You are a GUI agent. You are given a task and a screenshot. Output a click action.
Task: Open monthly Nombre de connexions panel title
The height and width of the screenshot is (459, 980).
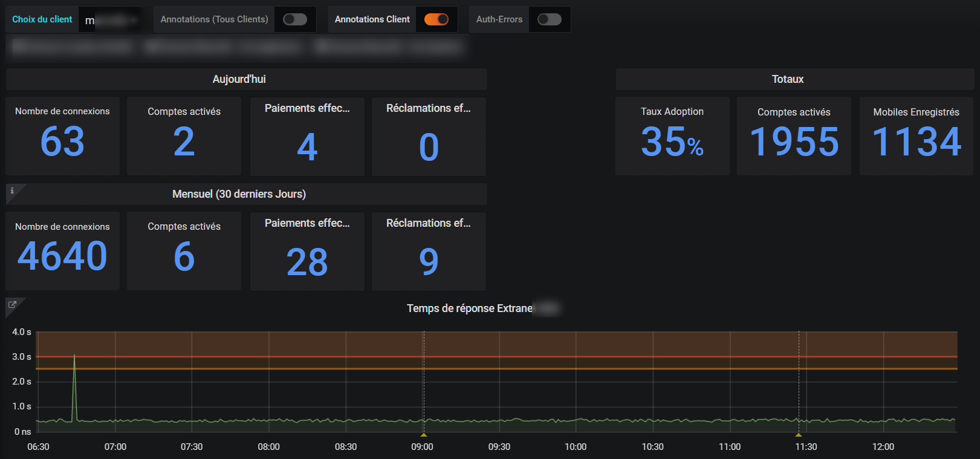[x=62, y=227]
